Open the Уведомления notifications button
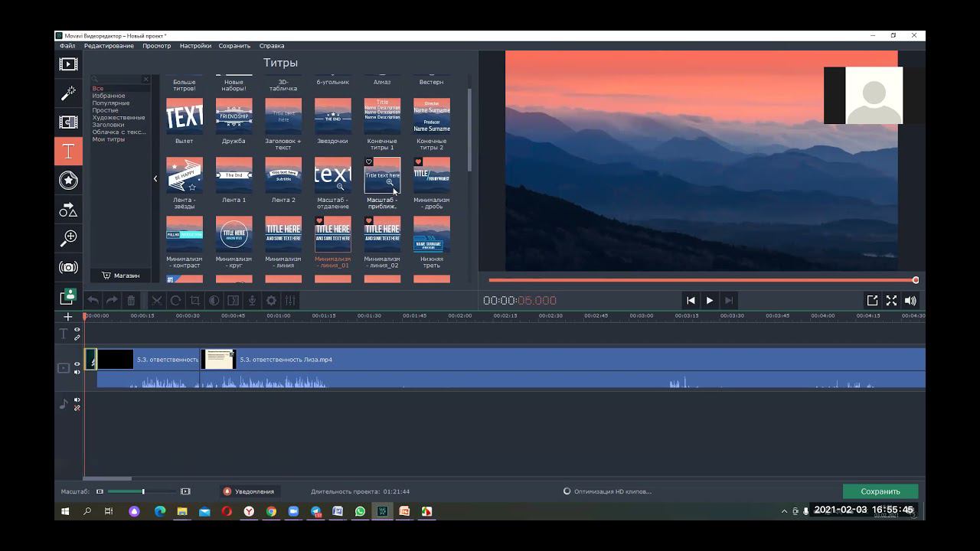This screenshot has height=551, width=980. [249, 491]
